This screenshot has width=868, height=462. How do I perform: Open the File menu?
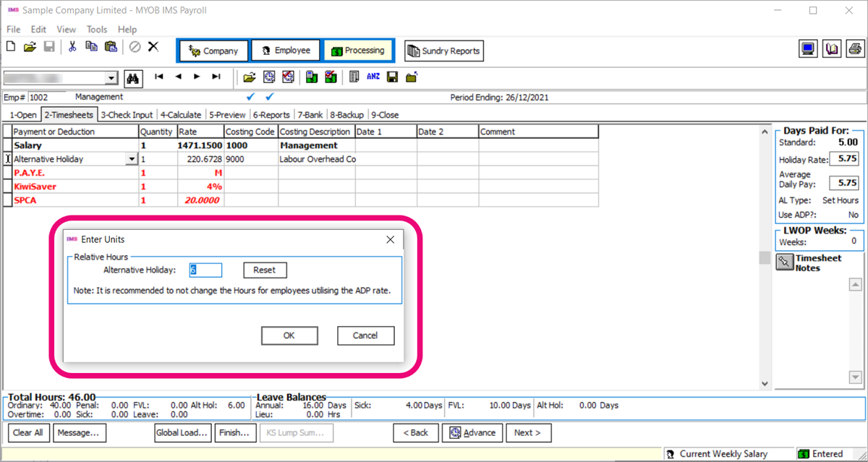pyautogui.click(x=14, y=30)
